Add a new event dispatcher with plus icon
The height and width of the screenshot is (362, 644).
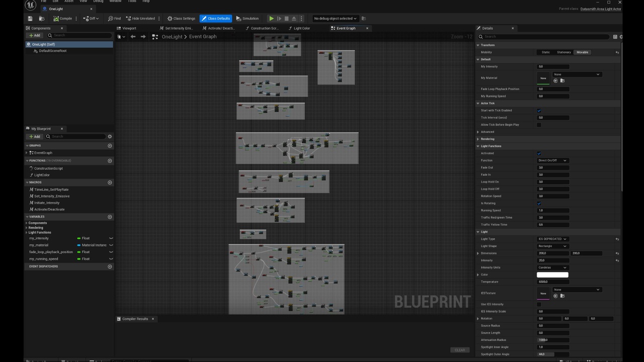click(110, 266)
